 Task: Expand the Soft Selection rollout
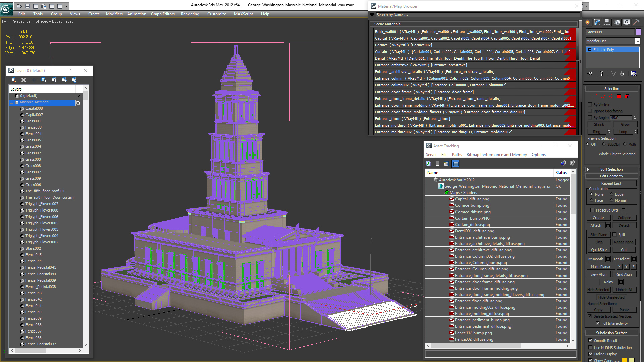(611, 169)
